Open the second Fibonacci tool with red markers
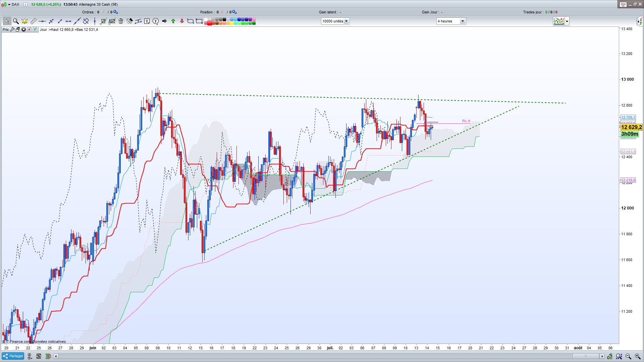 click(x=112, y=21)
